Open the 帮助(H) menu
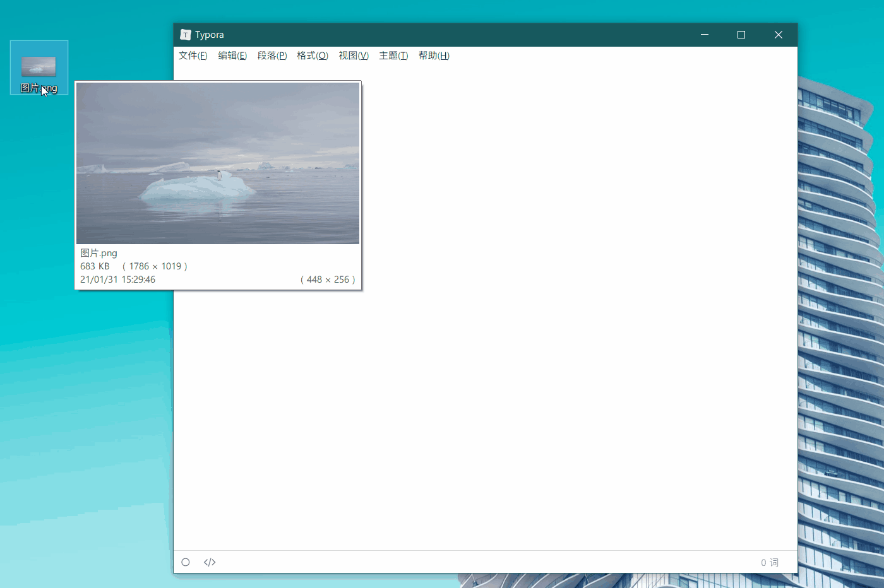The image size is (884, 588). [434, 56]
